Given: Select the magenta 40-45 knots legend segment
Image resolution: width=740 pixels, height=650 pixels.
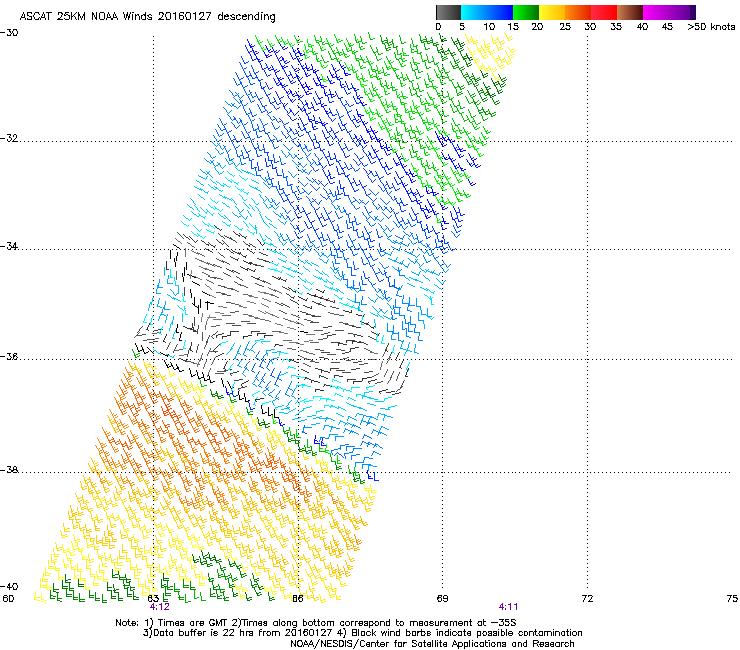Looking at the screenshot, I should [x=656, y=12].
